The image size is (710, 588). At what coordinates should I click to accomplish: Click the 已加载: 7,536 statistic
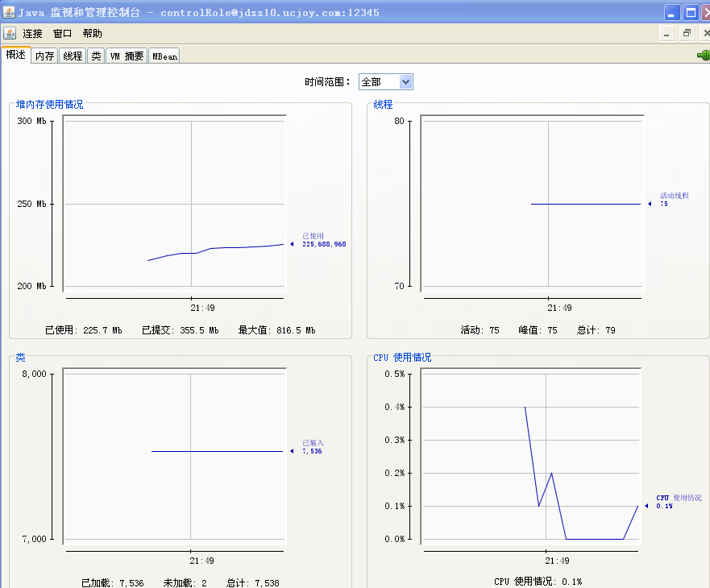coord(112,582)
